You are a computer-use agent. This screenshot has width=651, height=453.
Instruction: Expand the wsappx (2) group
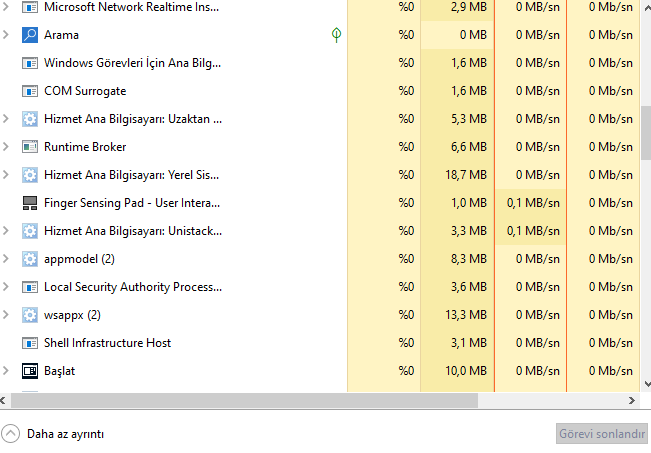tap(6, 315)
